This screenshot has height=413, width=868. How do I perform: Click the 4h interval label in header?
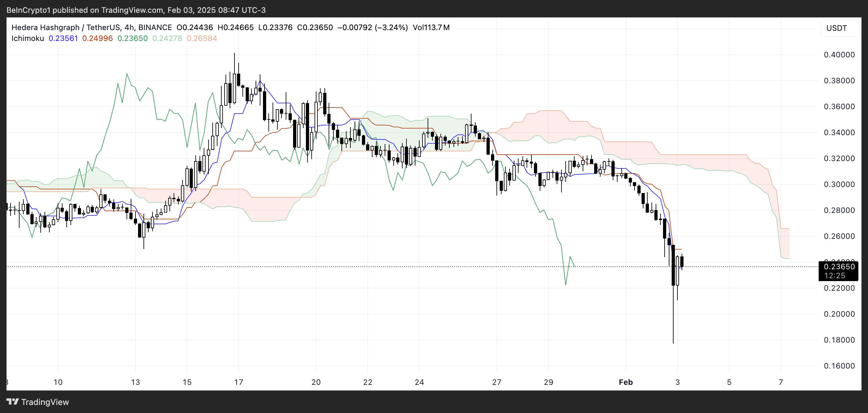(129, 27)
